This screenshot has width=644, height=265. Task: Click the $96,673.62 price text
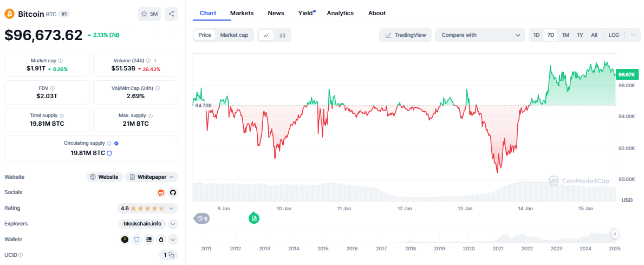coord(43,35)
